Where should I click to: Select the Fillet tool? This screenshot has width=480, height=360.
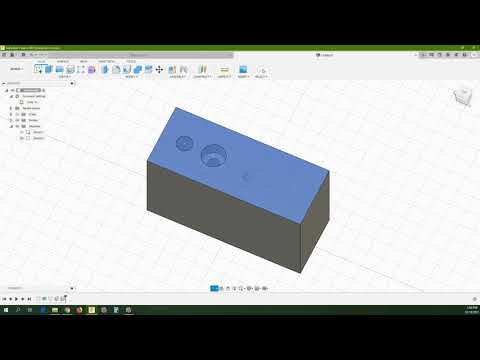(x=116, y=69)
